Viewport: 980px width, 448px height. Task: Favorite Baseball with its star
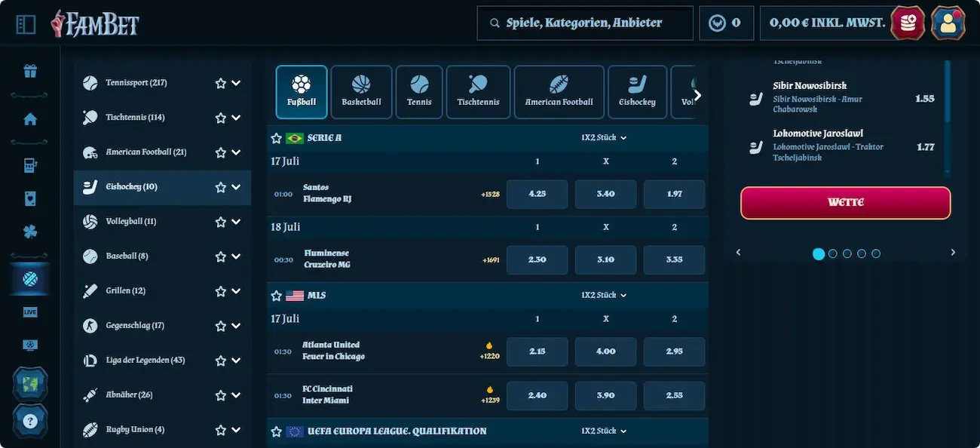click(x=221, y=256)
